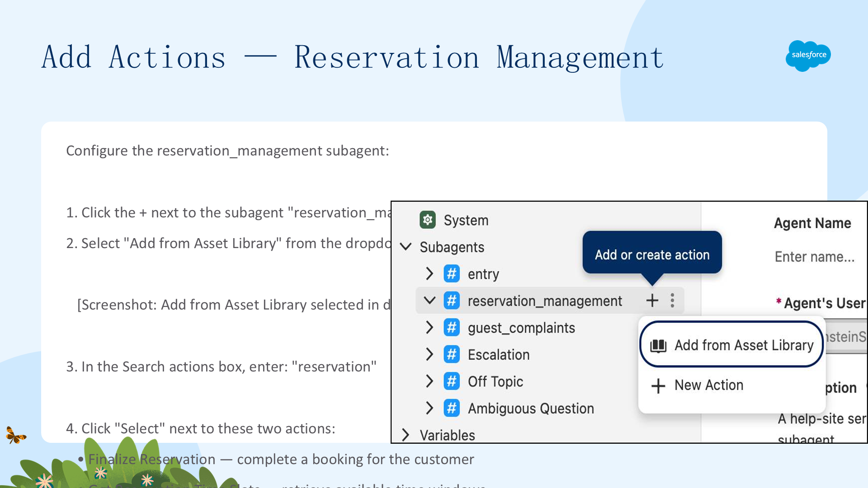Select the Escalation subagent label
The height and width of the screenshot is (488, 868).
[499, 355]
